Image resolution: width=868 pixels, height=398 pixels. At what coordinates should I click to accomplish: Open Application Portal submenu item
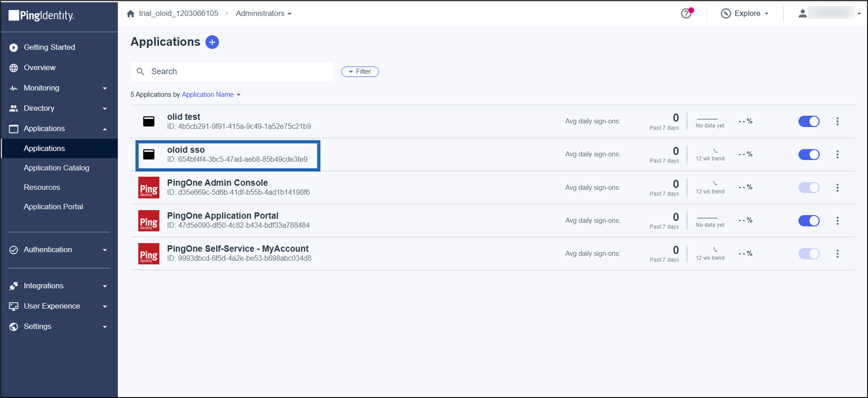tap(53, 207)
